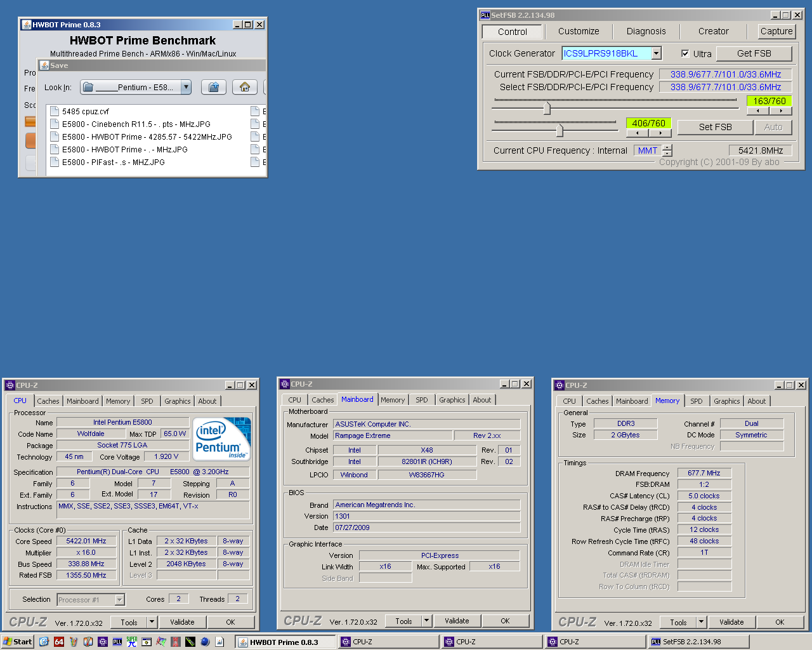Click Get FSB button
The image size is (812, 650).
754,53
